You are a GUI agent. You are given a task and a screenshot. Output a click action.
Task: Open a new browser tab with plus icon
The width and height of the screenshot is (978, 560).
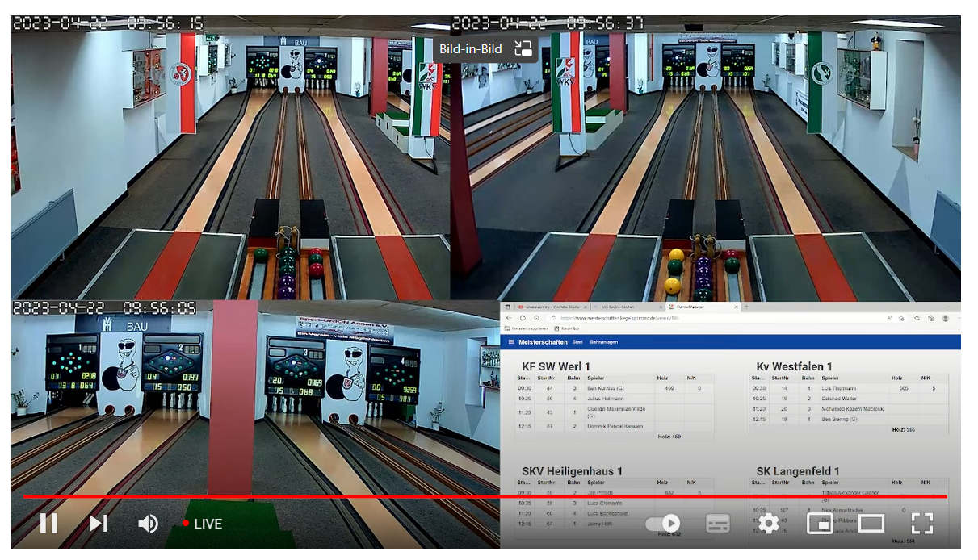[745, 307]
